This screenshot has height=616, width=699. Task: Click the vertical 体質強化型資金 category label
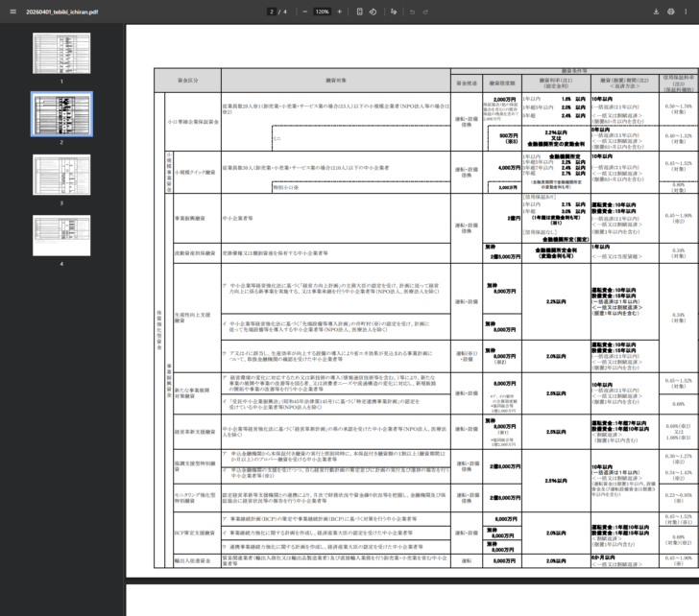[x=159, y=330]
